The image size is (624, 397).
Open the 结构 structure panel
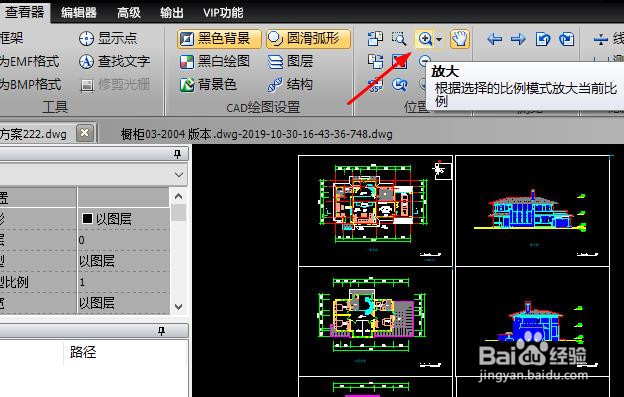click(x=290, y=84)
